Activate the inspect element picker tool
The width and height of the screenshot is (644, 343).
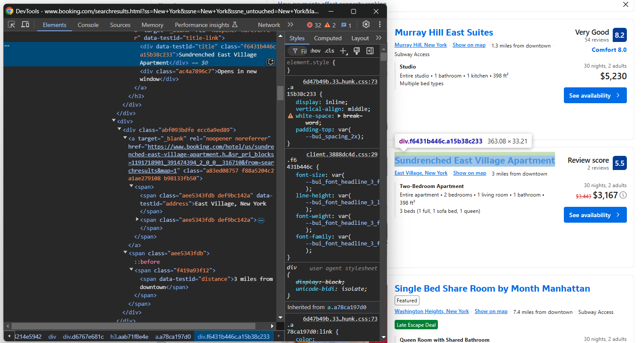point(12,25)
